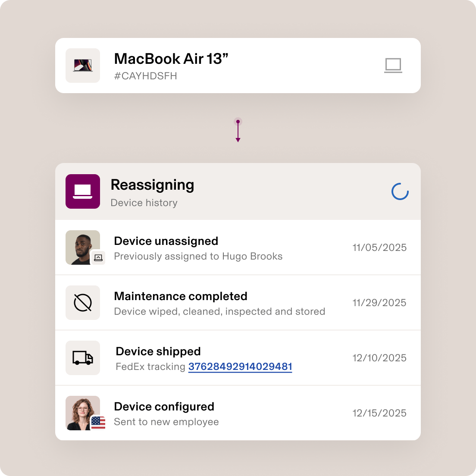This screenshot has height=476, width=476.
Task: Select the Device unassigned history entry
Action: [238, 247]
